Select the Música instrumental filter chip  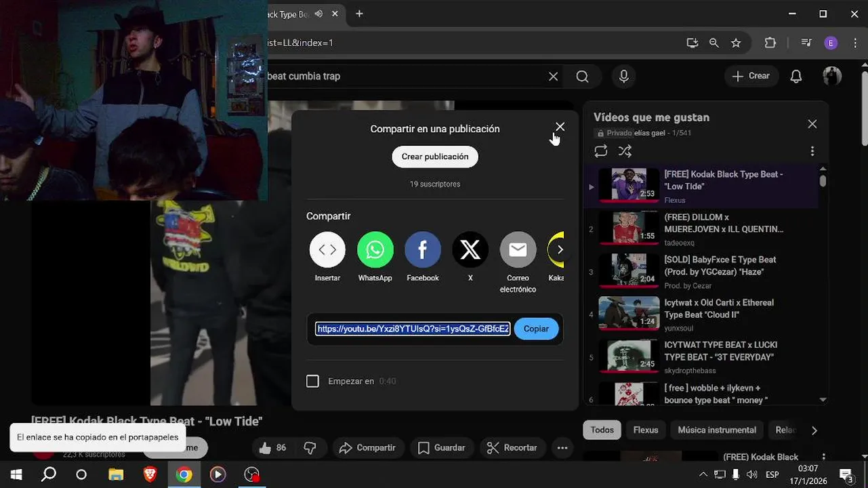pyautogui.click(x=717, y=430)
